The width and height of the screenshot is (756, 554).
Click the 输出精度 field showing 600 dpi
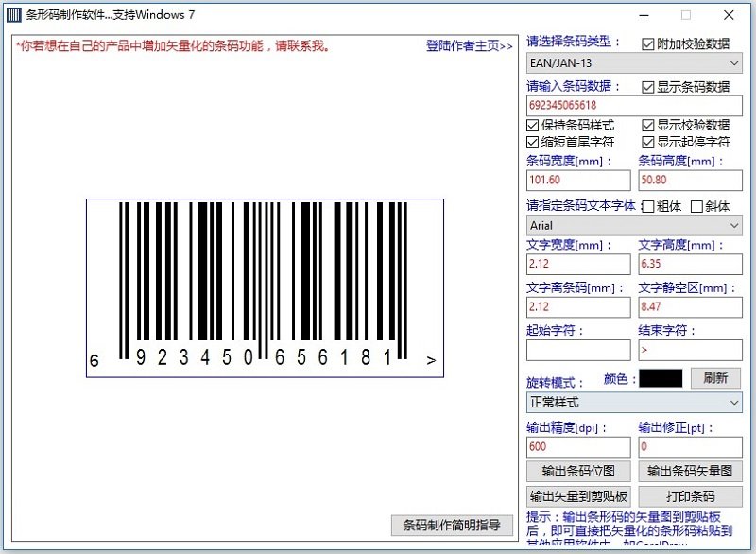[576, 444]
